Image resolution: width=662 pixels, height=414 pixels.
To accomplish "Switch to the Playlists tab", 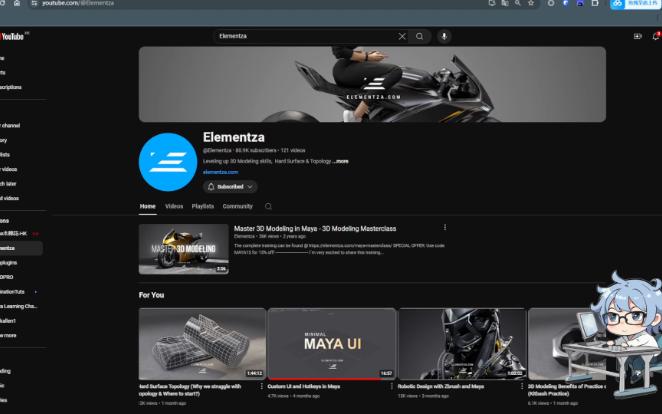I will pos(203,206).
